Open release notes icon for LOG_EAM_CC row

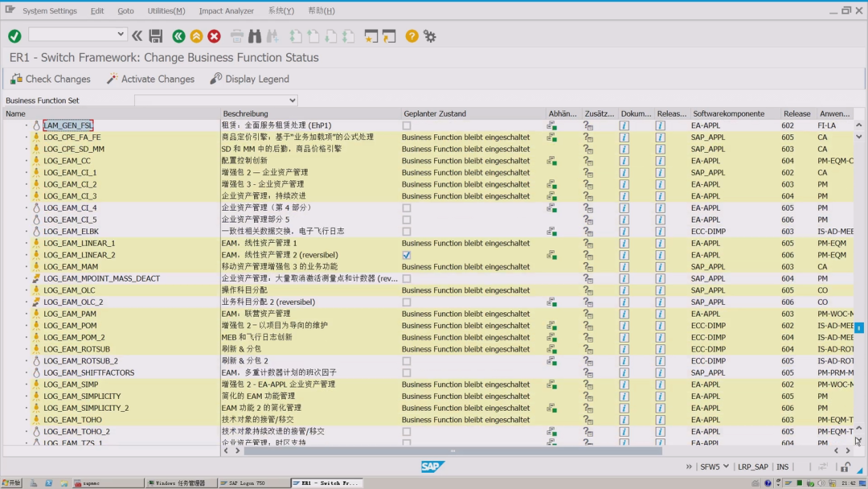(660, 161)
